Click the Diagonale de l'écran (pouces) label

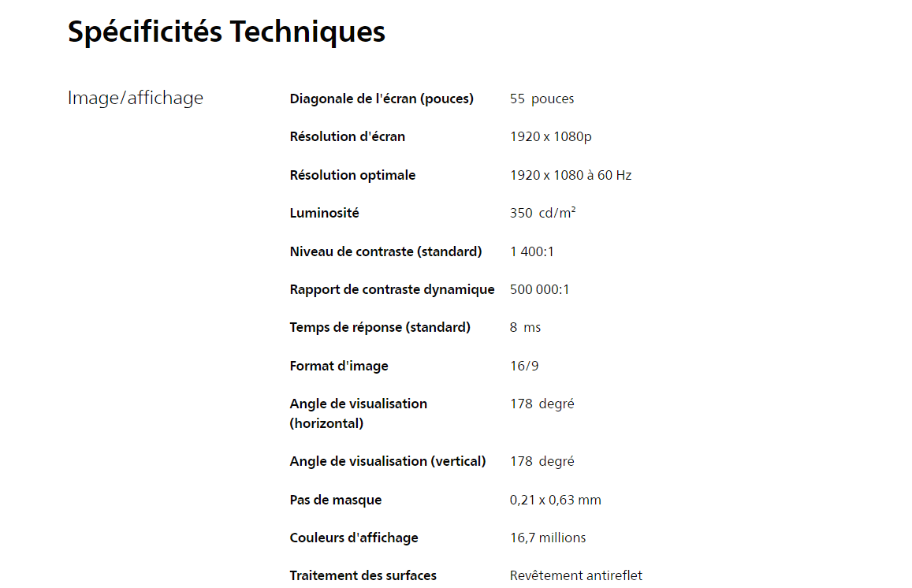[x=382, y=99]
